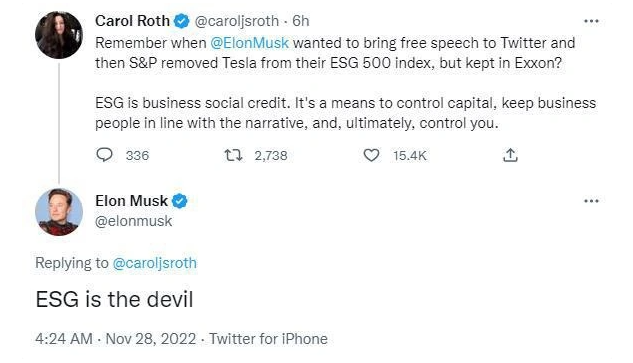Click the Twitter for iPhone source label

point(268,338)
